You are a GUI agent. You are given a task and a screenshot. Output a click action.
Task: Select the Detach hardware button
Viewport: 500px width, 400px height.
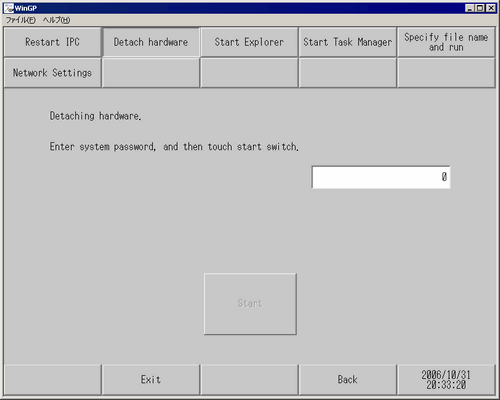point(151,42)
